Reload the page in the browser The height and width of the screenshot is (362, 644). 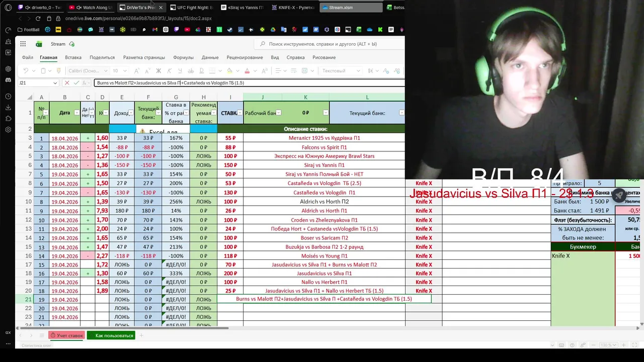point(38,19)
